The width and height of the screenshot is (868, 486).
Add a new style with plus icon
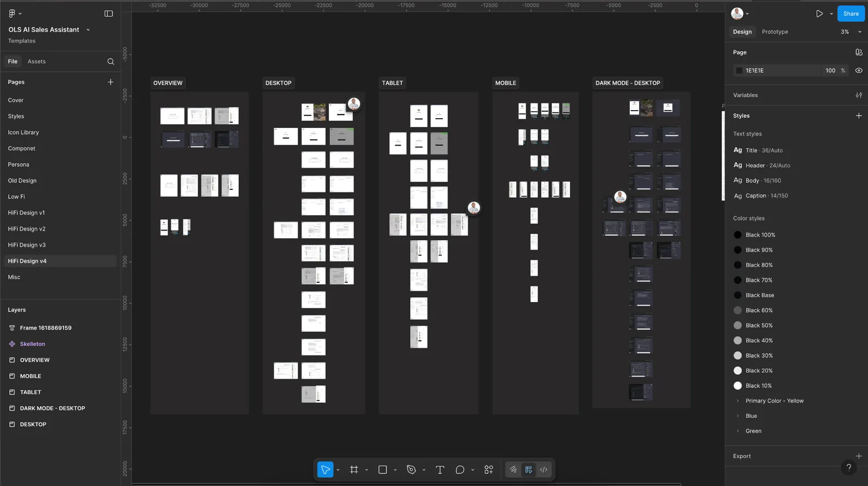(859, 116)
